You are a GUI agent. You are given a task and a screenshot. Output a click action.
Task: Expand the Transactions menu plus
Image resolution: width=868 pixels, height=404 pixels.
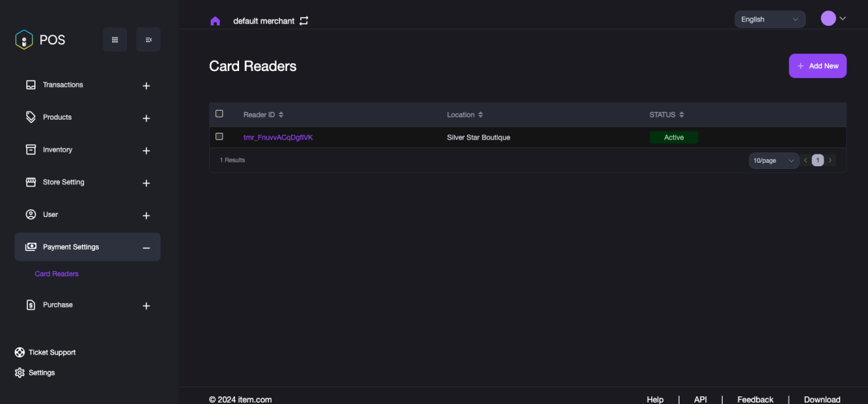[146, 86]
